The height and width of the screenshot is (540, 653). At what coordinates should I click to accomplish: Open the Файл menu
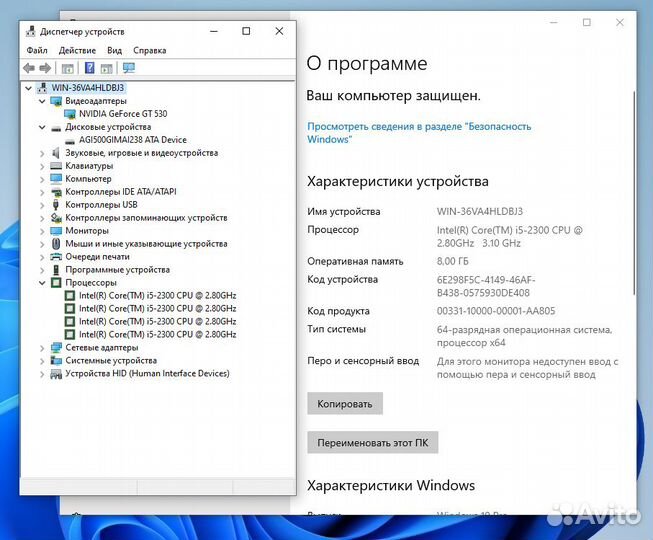(37, 50)
